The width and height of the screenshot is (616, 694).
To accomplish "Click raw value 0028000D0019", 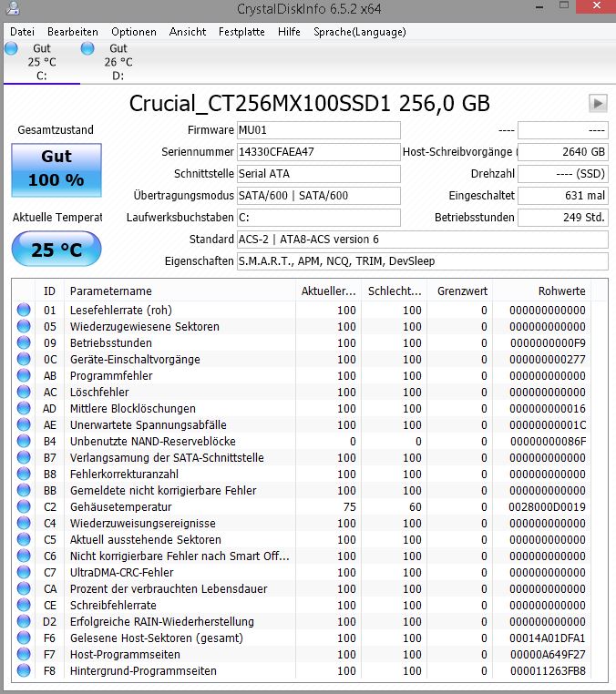I will click(547, 506).
